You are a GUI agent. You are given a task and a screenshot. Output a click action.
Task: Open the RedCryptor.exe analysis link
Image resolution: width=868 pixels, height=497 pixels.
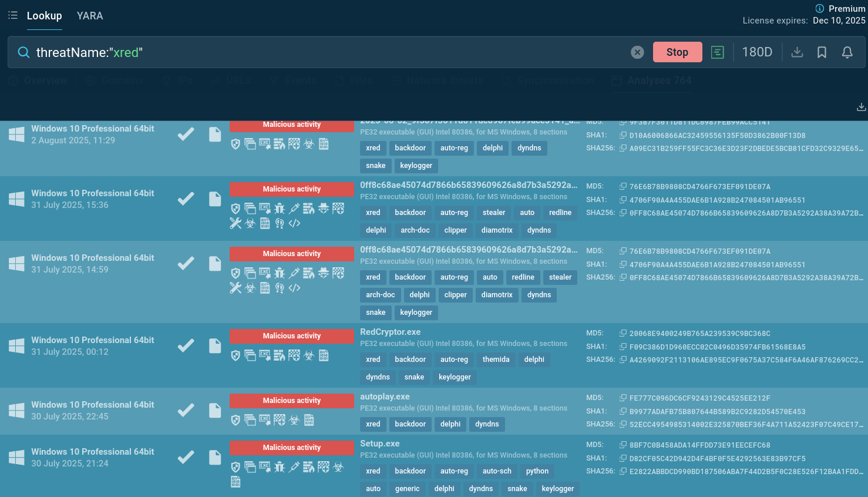[x=390, y=332]
